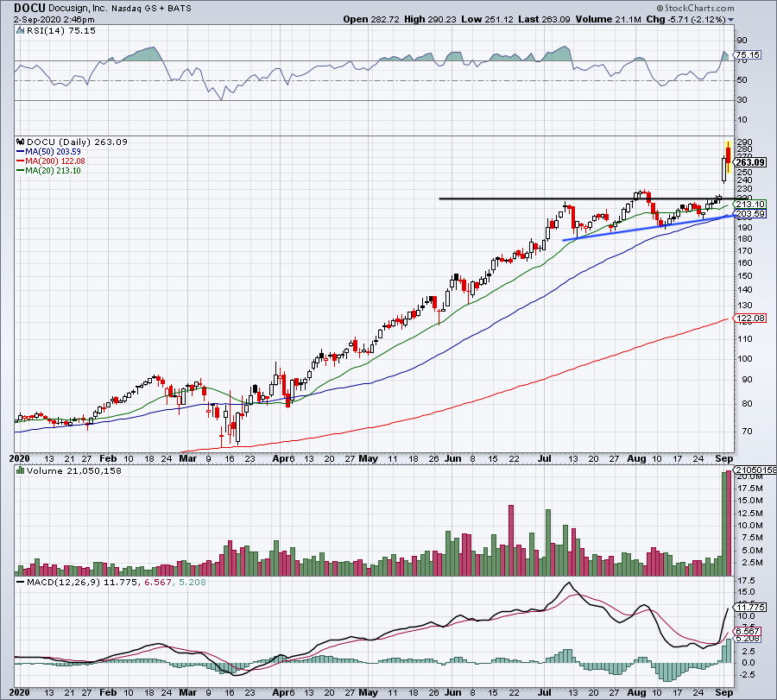Click the DOCU (Daily) 263.09 legend label
The height and width of the screenshot is (700, 777).
click(77, 142)
